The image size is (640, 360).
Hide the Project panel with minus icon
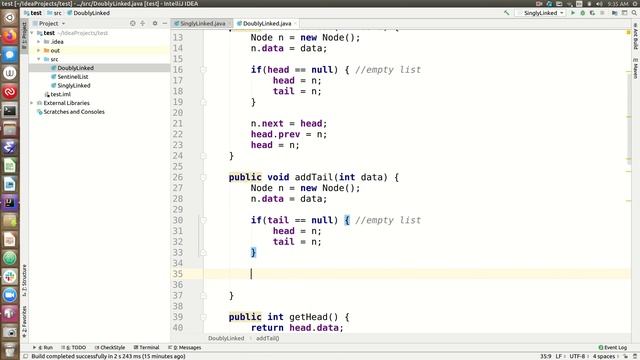pos(164,23)
